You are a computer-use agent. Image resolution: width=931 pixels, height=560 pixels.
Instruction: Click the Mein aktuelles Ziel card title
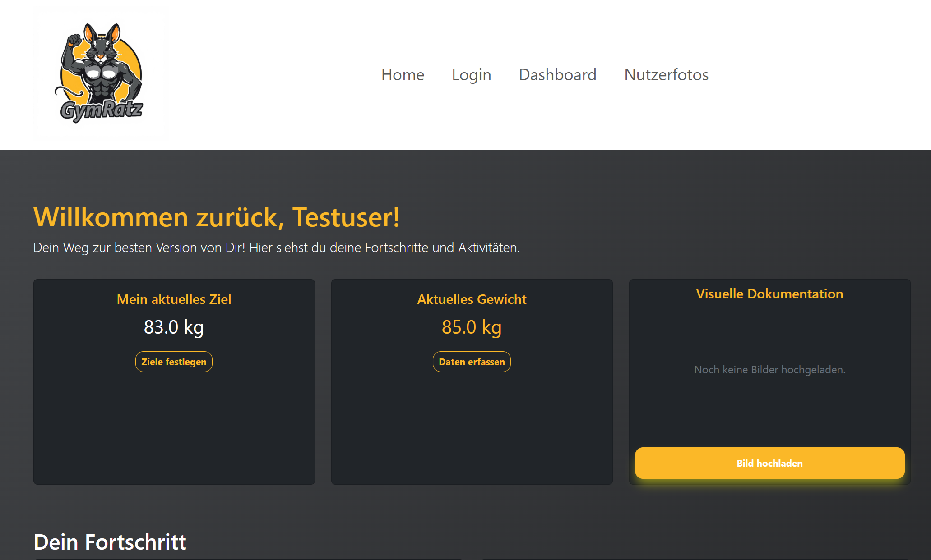tap(174, 299)
